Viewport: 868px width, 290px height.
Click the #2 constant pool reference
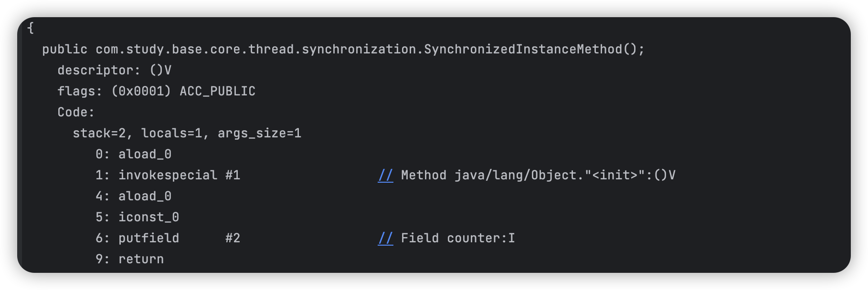(x=233, y=238)
